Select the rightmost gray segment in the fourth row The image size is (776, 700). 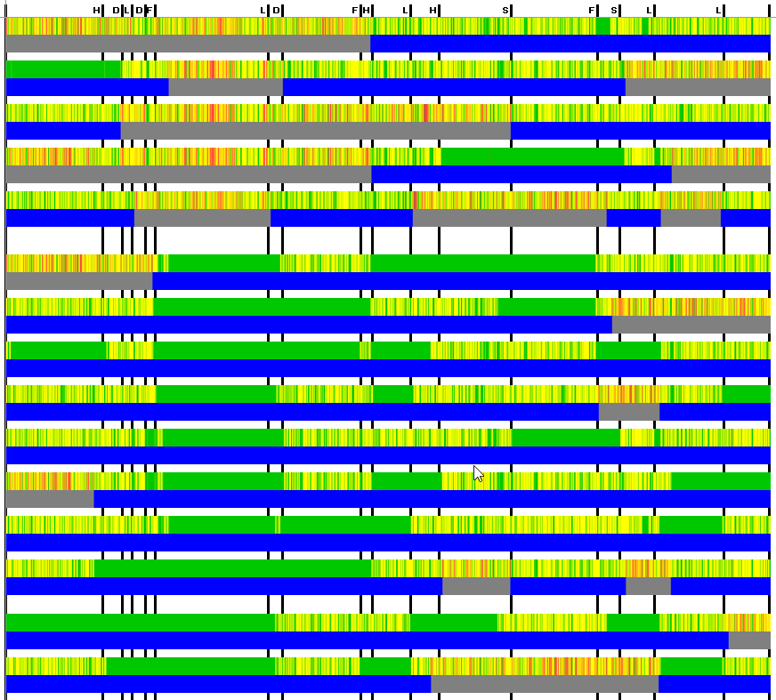click(x=721, y=174)
